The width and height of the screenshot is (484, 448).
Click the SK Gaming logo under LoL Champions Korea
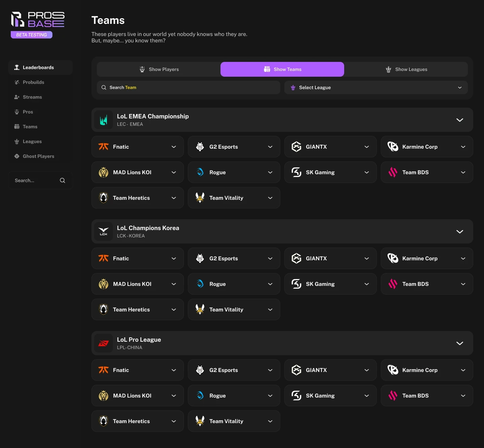point(296,284)
